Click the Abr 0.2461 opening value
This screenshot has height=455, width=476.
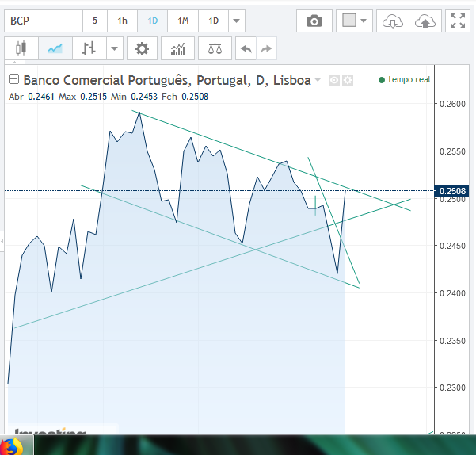[31, 97]
